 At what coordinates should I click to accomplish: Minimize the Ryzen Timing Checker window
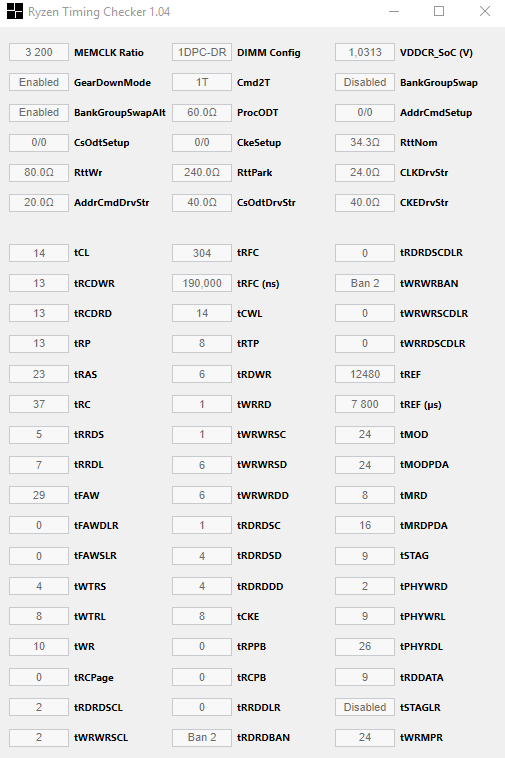click(394, 12)
